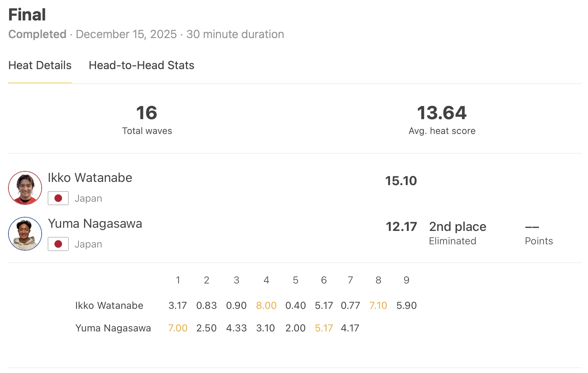
Task: Click Ikko Watanabe's 5.90 ninth wave score
Action: coord(406,305)
